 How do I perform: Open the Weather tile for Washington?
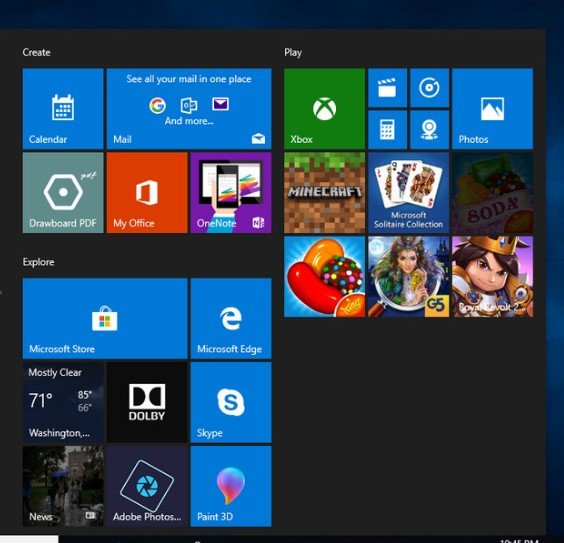63,402
